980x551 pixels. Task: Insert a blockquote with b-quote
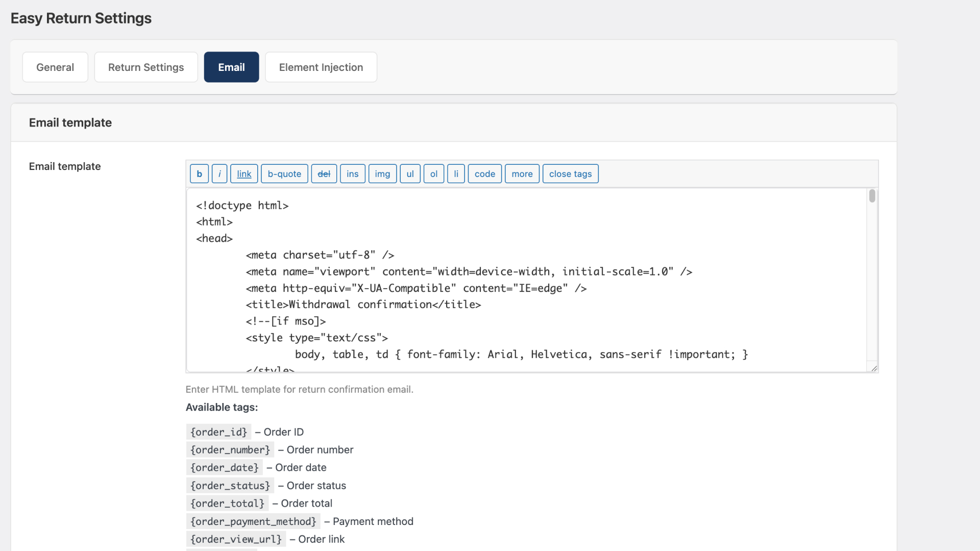click(284, 173)
